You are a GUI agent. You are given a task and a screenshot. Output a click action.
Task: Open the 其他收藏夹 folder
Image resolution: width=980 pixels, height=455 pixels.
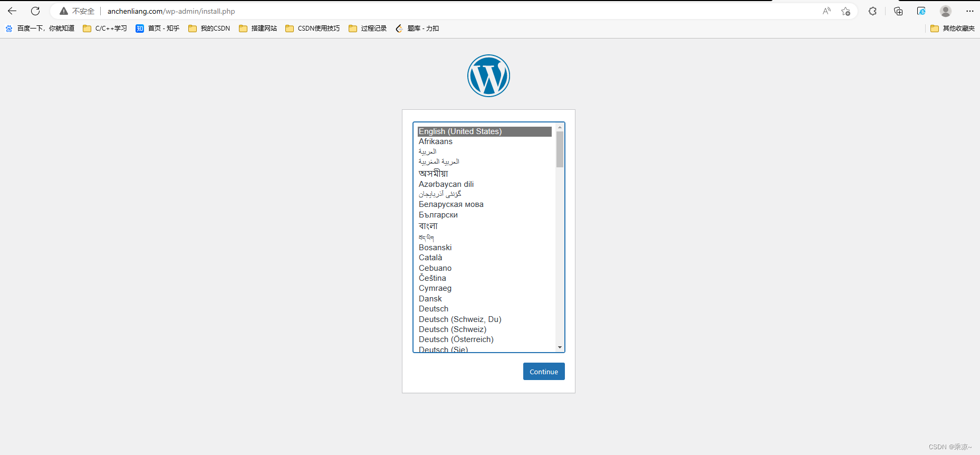pyautogui.click(x=953, y=29)
